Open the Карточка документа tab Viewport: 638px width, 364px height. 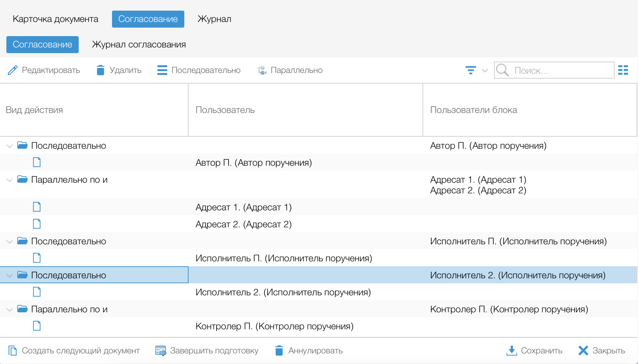[55, 19]
